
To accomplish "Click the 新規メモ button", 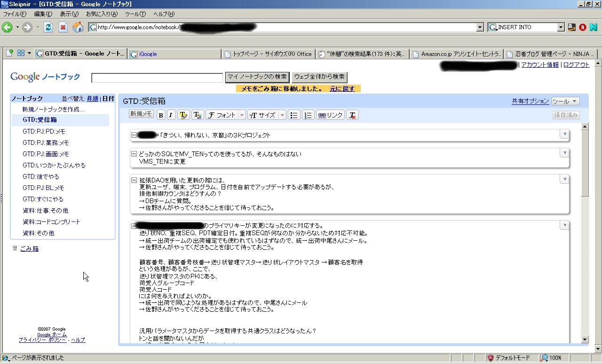I will click(141, 114).
